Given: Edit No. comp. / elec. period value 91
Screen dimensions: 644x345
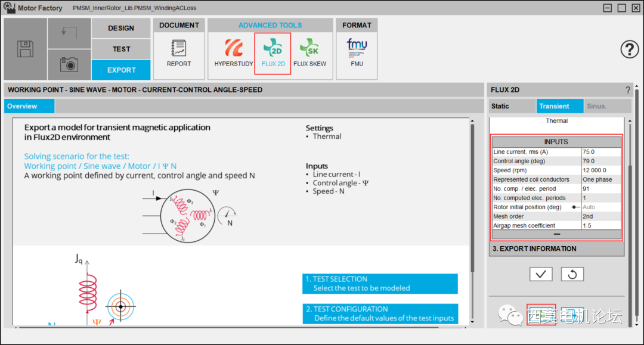Looking at the screenshot, I should click(x=601, y=189).
